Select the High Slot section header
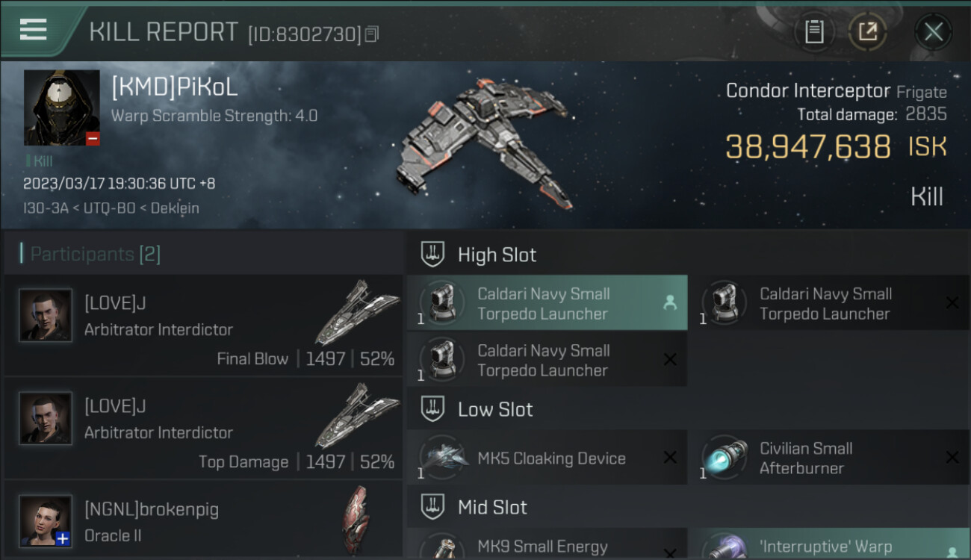 (x=497, y=255)
